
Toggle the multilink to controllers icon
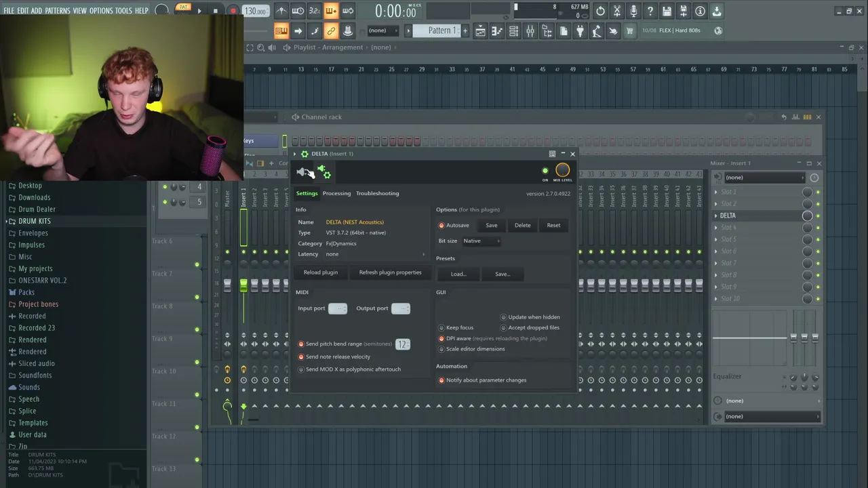pos(331,30)
